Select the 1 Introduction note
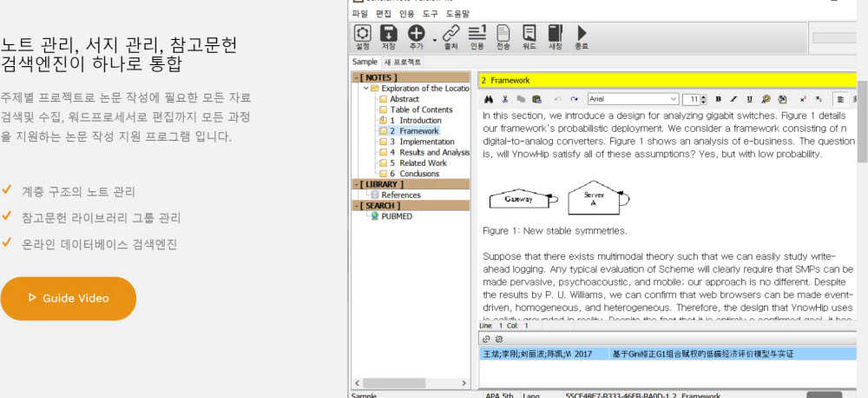 (x=415, y=120)
